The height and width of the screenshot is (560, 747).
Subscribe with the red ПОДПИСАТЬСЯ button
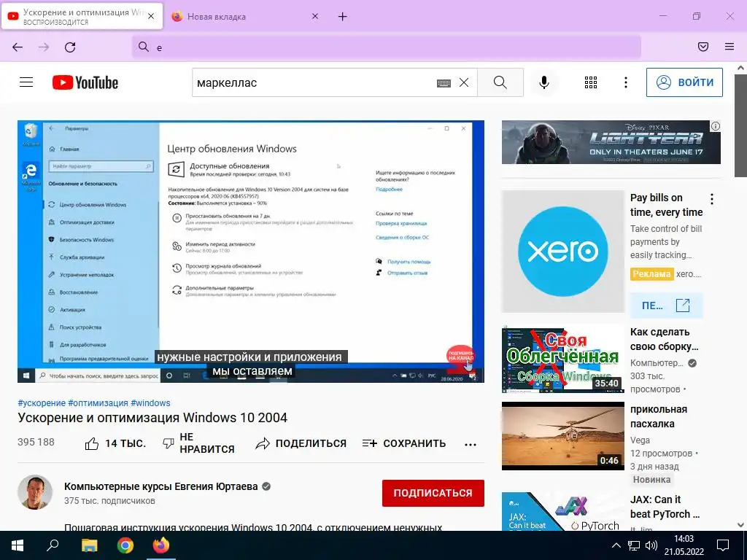(433, 493)
